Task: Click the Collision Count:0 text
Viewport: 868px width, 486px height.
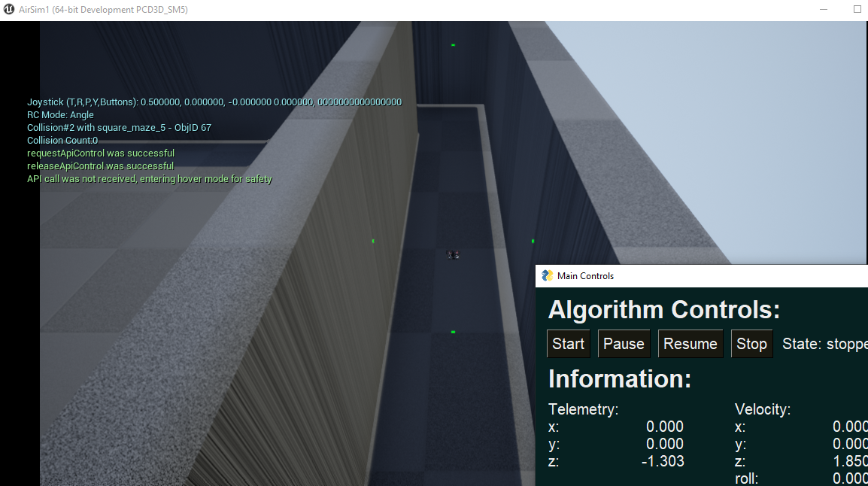Action: tap(62, 140)
